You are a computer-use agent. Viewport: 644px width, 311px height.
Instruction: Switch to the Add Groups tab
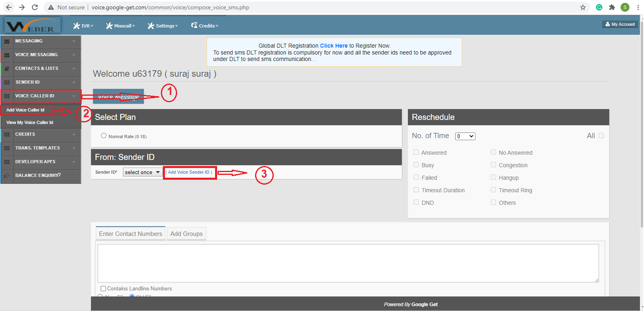[x=186, y=234]
